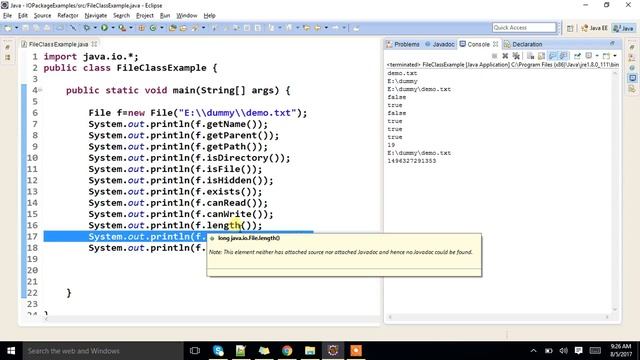640x360 pixels.
Task: Click the Clear Console icon
Action: pos(530,56)
